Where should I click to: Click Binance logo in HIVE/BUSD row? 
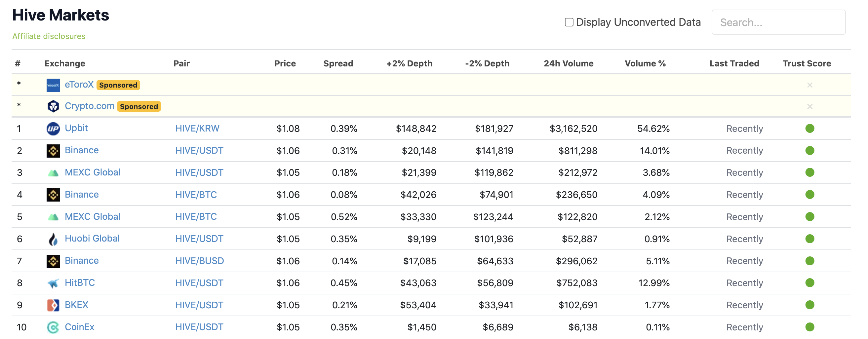pos(53,261)
